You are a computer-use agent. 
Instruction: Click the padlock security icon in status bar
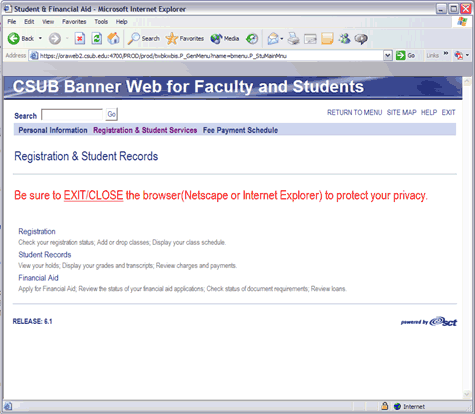coord(384,406)
